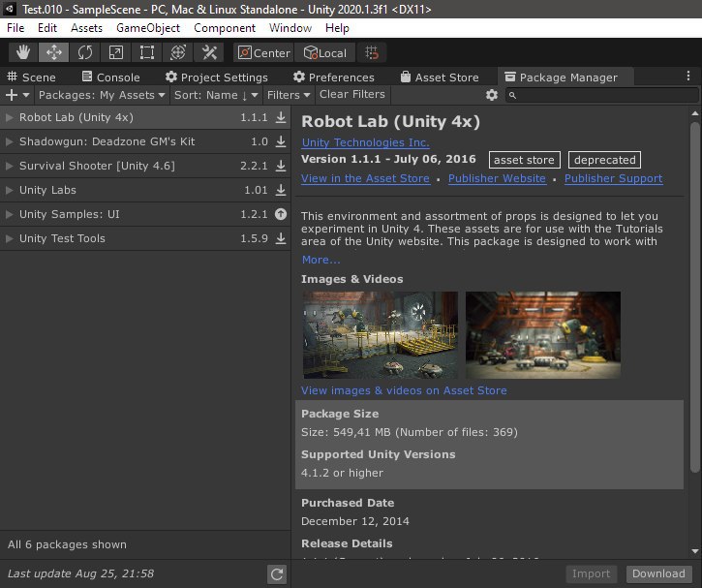Open second Robot Lab screenshot thumbnail
Image resolution: width=702 pixels, height=588 pixels.
point(542,335)
